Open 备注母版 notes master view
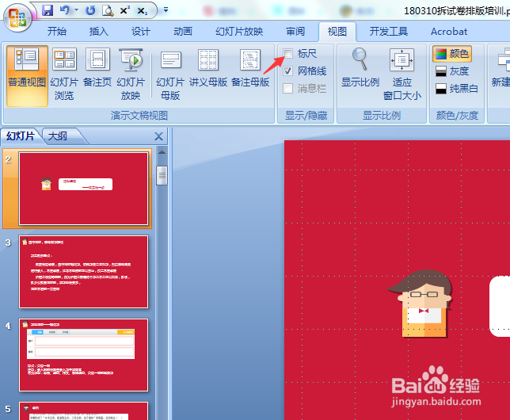 [x=250, y=67]
